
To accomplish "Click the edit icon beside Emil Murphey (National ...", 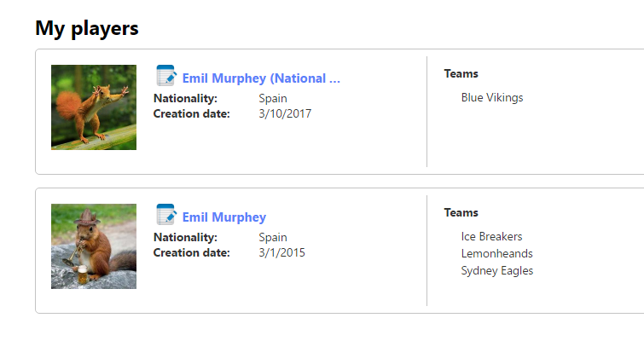I will click(166, 76).
